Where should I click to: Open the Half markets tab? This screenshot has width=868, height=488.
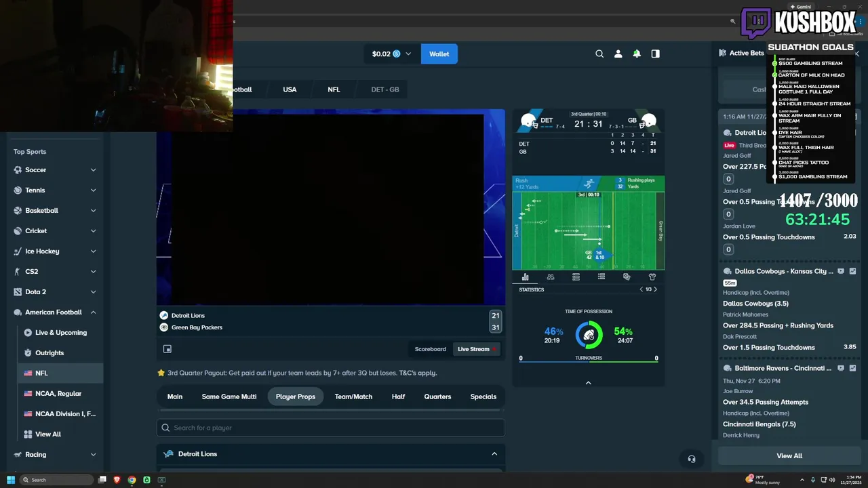click(x=398, y=396)
